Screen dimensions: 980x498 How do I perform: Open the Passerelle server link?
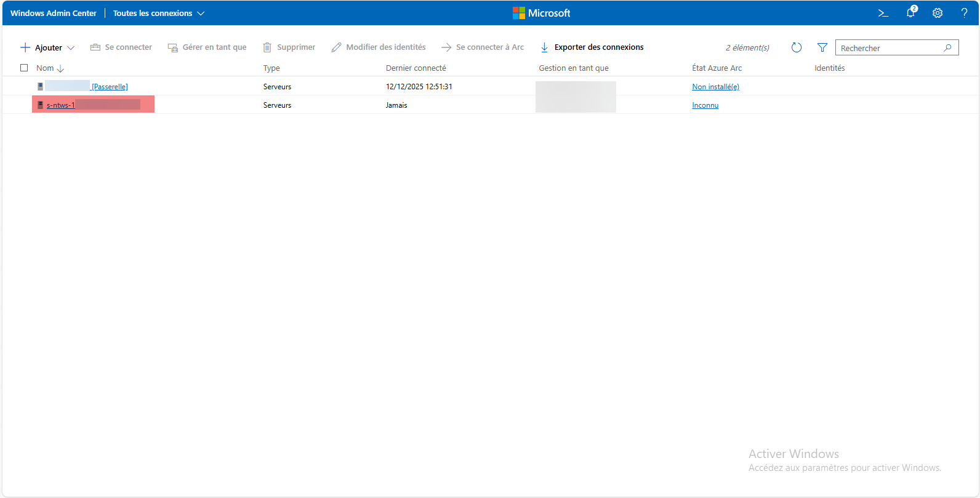(110, 87)
